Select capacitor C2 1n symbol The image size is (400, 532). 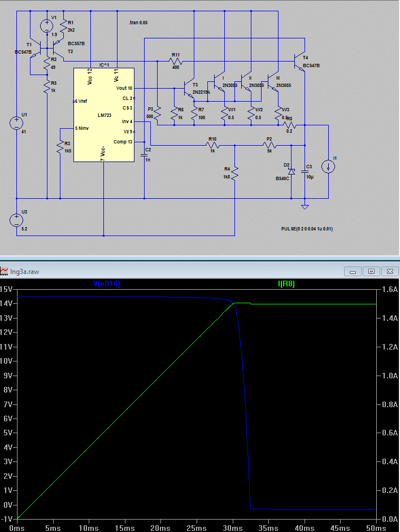tap(144, 155)
